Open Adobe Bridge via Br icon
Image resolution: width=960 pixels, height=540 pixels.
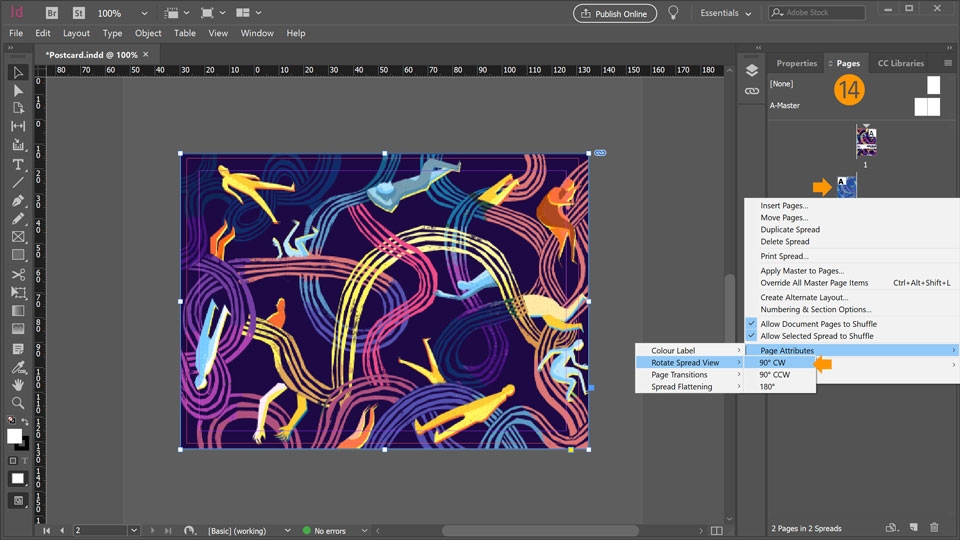tap(52, 14)
